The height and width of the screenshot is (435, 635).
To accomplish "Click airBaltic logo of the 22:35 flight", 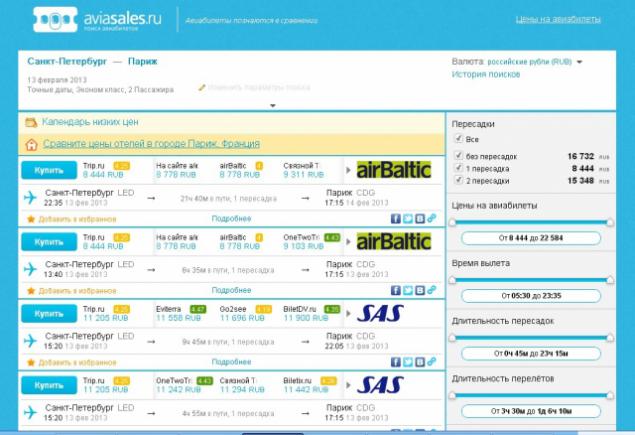I will pos(394,170).
